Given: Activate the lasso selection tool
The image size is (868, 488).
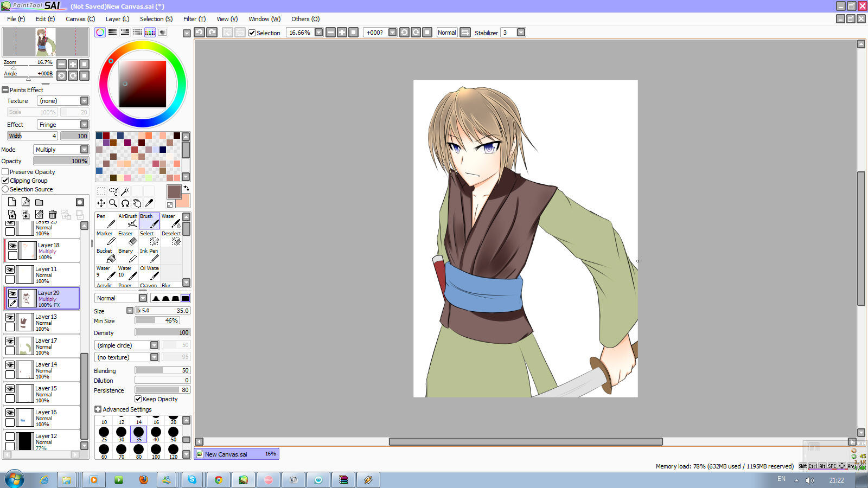Looking at the screenshot, I should click(x=113, y=191).
